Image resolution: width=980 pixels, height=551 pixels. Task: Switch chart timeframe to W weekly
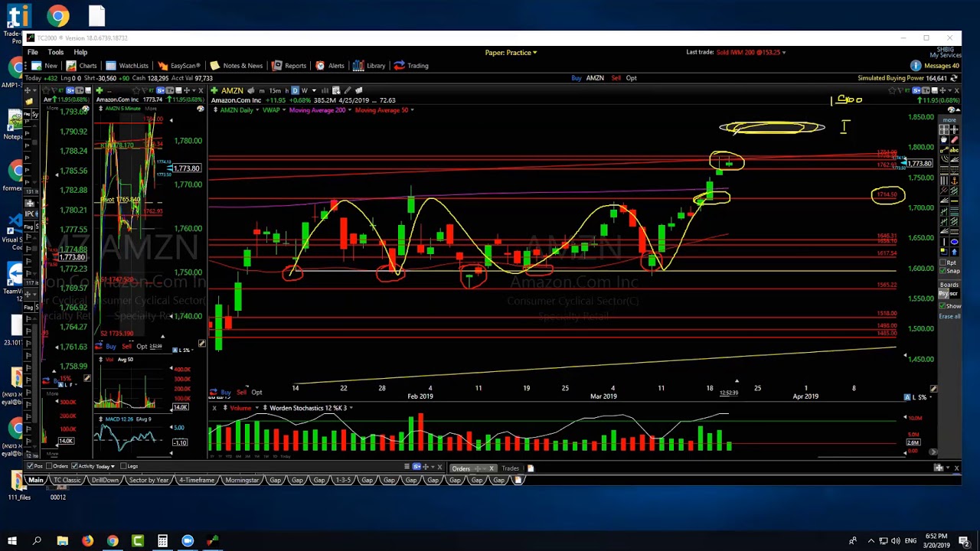tap(305, 90)
